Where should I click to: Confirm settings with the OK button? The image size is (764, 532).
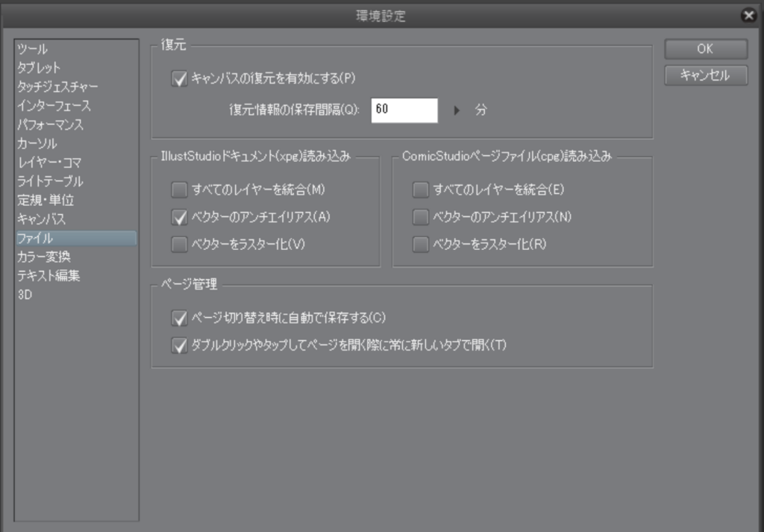706,49
